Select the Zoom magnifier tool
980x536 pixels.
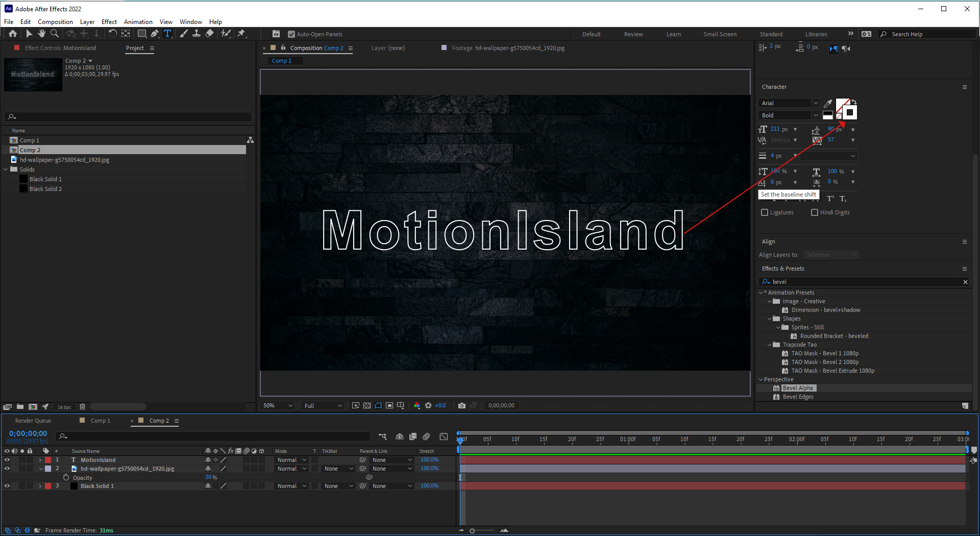pyautogui.click(x=55, y=34)
